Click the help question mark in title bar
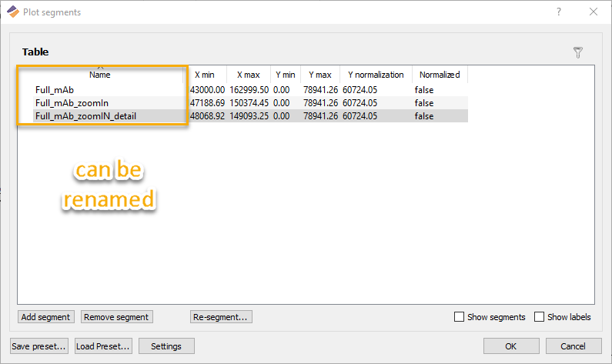 [559, 12]
